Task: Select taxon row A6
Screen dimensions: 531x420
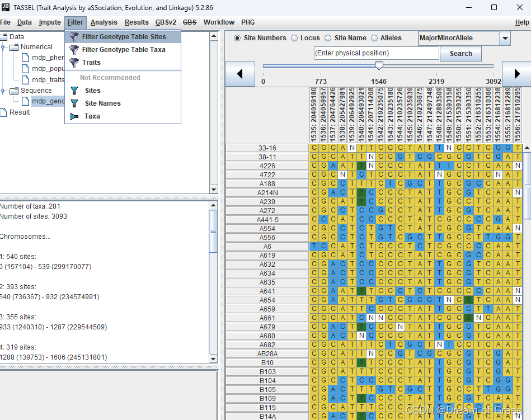Action: click(x=267, y=247)
